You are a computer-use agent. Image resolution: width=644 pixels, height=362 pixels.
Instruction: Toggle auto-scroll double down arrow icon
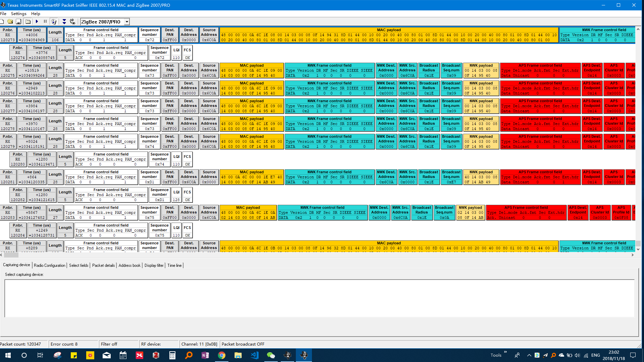64,21
